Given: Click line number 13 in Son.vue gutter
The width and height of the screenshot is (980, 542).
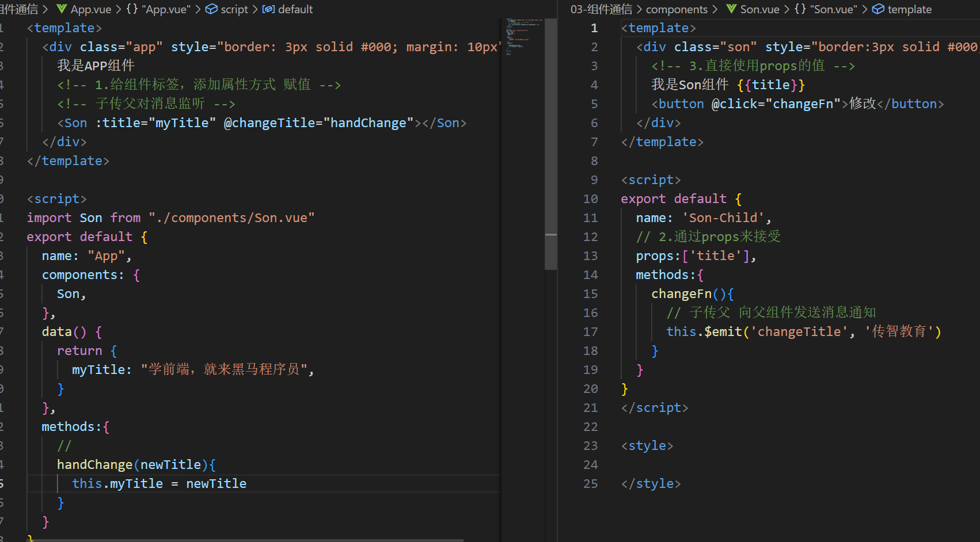Looking at the screenshot, I should pos(591,255).
